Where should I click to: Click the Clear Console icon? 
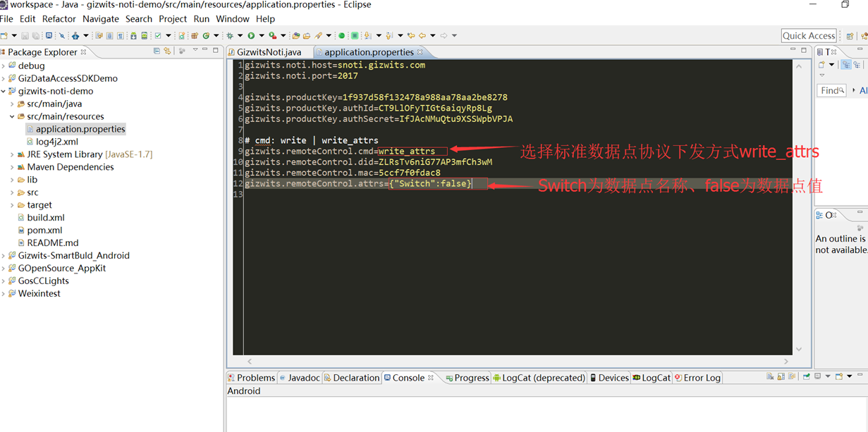pos(771,377)
